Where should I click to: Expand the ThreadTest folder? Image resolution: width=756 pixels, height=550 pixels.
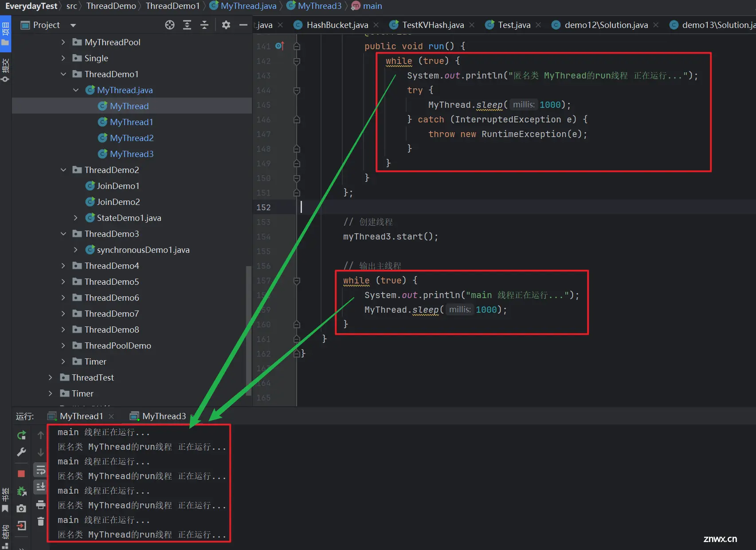[x=50, y=377]
